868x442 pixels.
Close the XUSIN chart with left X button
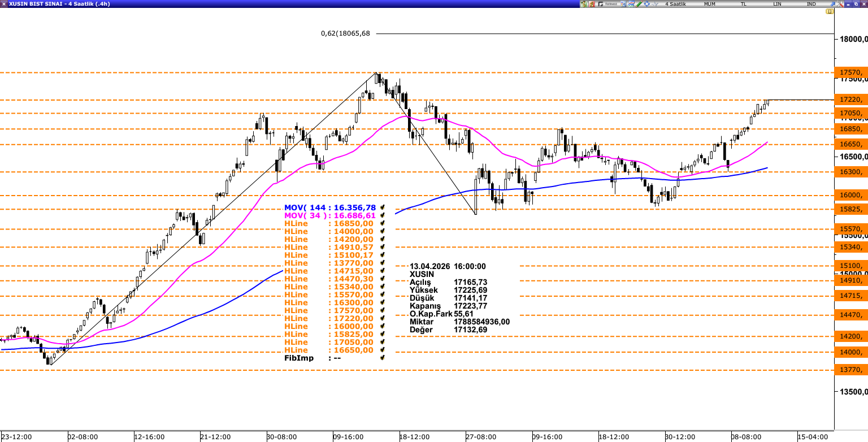pyautogui.click(x=4, y=4)
